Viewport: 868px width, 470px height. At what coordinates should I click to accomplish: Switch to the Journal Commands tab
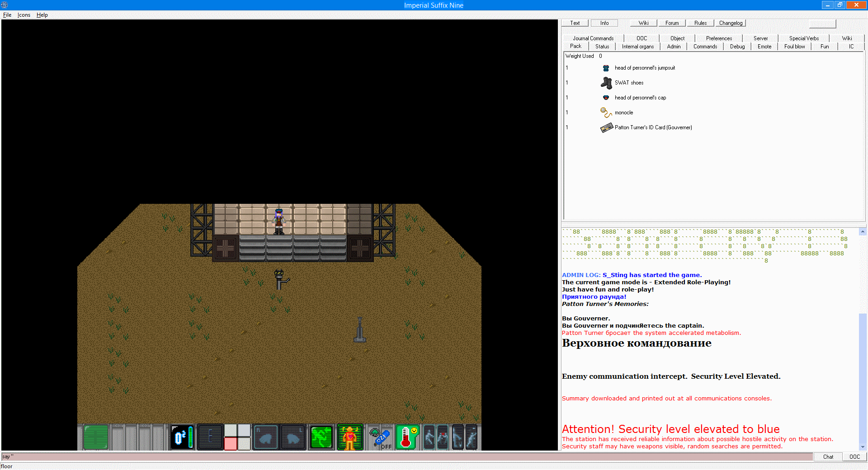(593, 38)
